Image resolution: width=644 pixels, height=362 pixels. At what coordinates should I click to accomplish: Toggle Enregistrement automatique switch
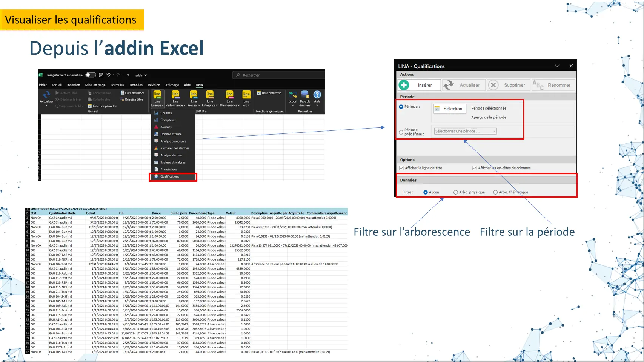tap(91, 75)
